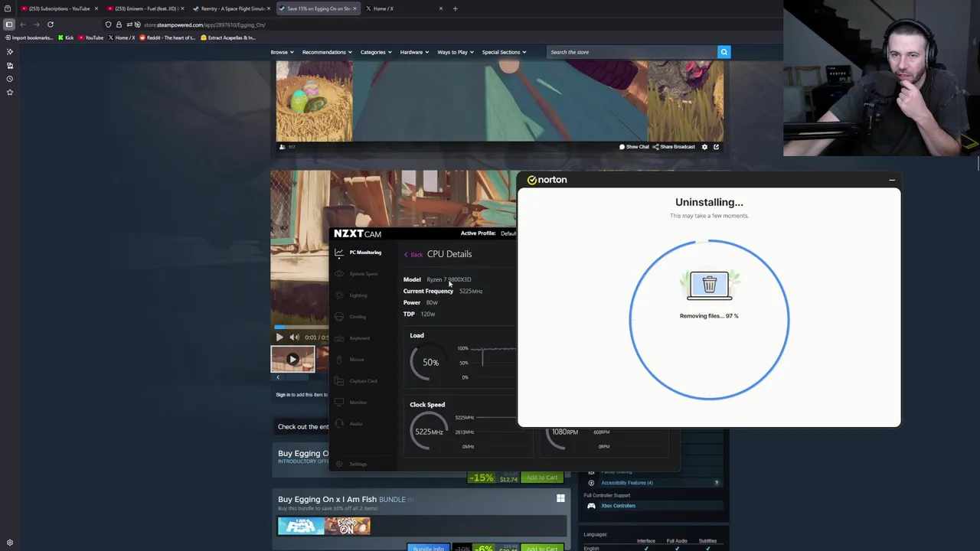
Task: Open broadcast settings gear icon
Action: (704, 147)
